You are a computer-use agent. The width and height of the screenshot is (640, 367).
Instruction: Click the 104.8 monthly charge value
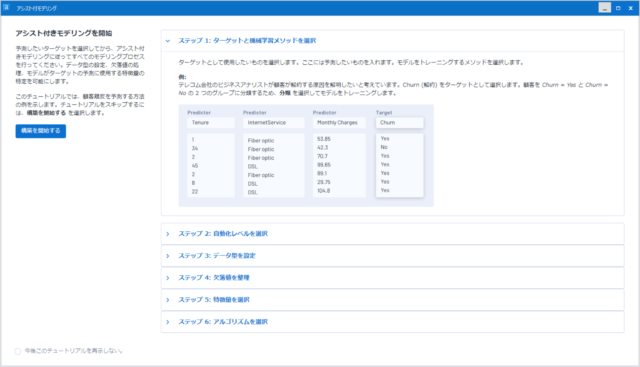click(324, 191)
